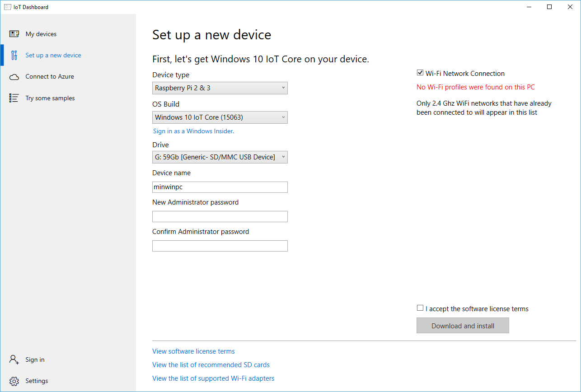Uncheck Wi-Fi Network Connection checkbox
Screen dimensions: 581x392
[x=420, y=73]
